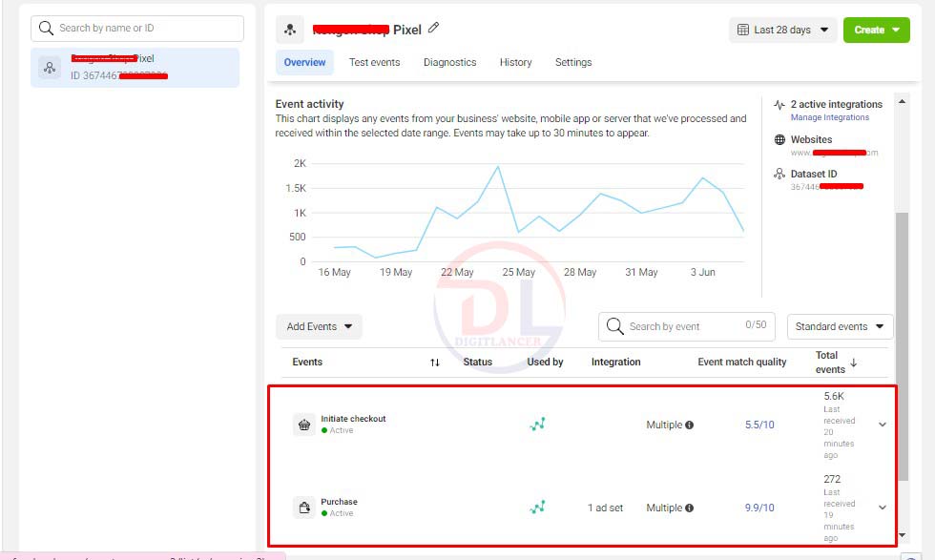The width and height of the screenshot is (935, 560).
Task: Click the search magnifier in sidebar search
Action: [x=46, y=28]
